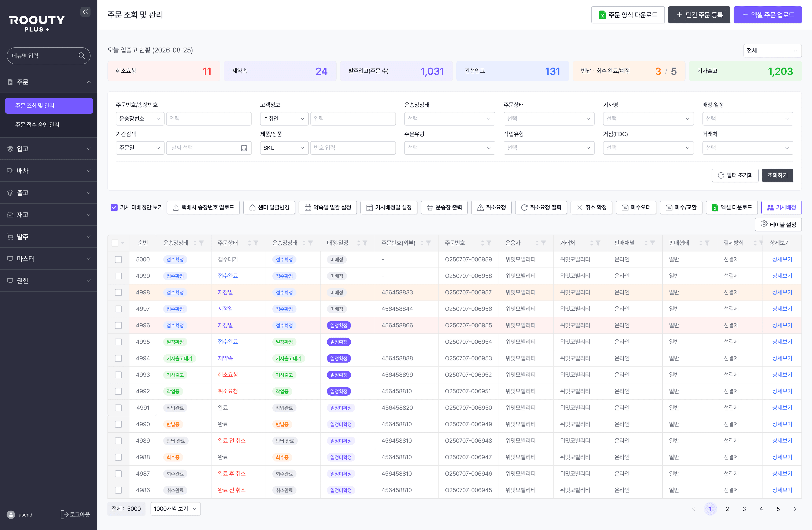Open the SKU product type dropdown

284,148
